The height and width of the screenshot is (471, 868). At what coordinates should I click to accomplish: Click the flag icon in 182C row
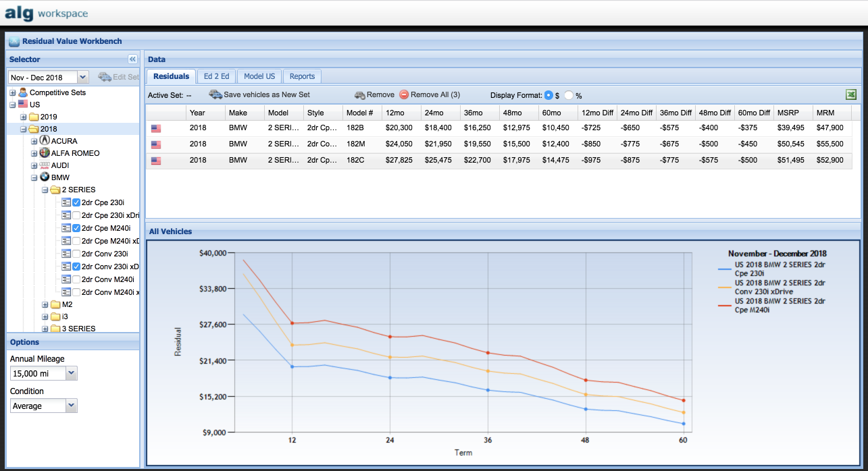click(156, 160)
